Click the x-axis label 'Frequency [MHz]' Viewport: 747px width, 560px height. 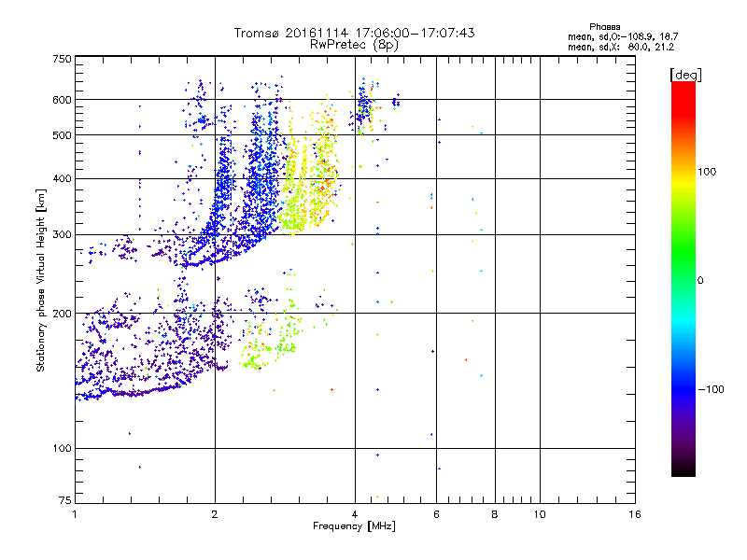[354, 526]
